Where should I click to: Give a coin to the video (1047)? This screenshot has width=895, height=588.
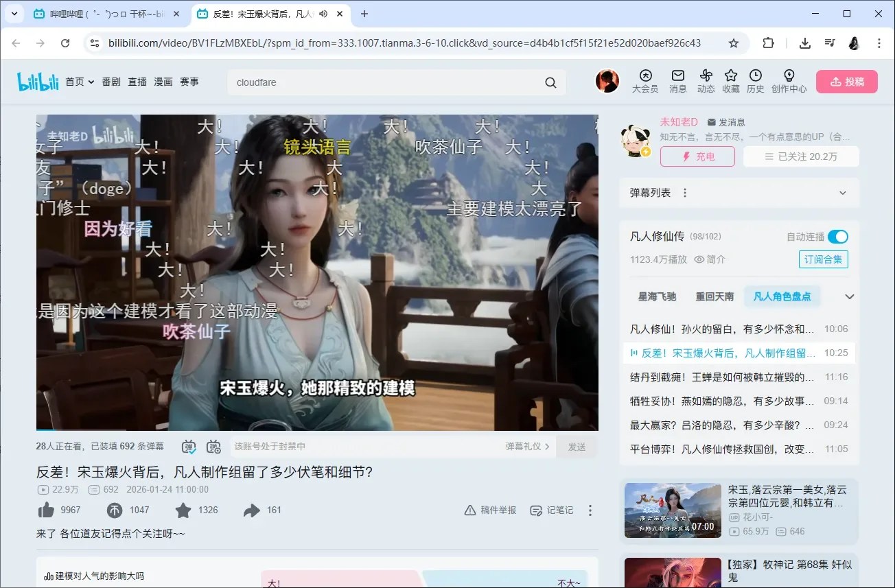point(114,510)
